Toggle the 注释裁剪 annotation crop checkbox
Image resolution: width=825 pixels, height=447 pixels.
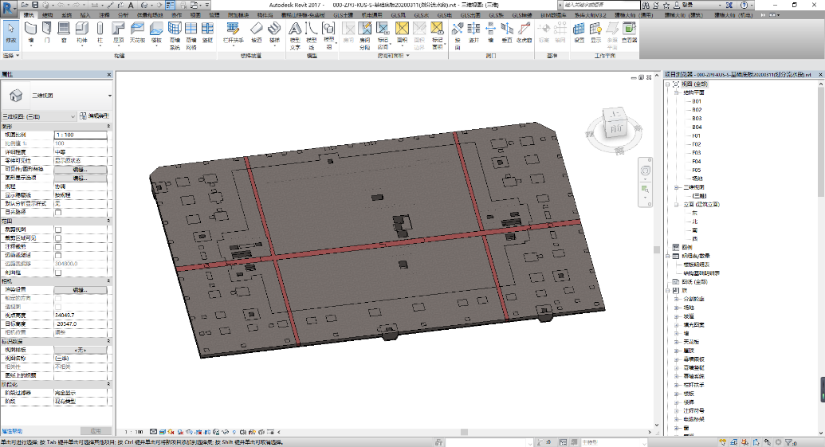(x=58, y=247)
